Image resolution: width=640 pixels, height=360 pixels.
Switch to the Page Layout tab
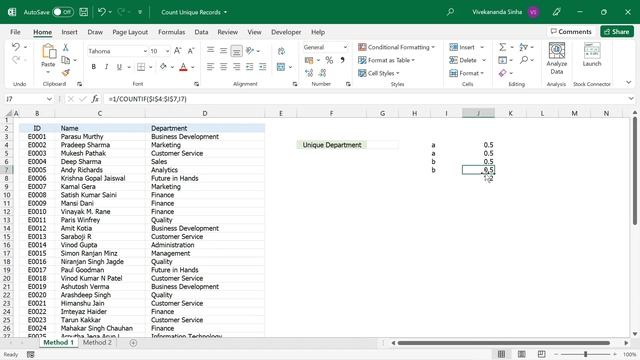(130, 32)
